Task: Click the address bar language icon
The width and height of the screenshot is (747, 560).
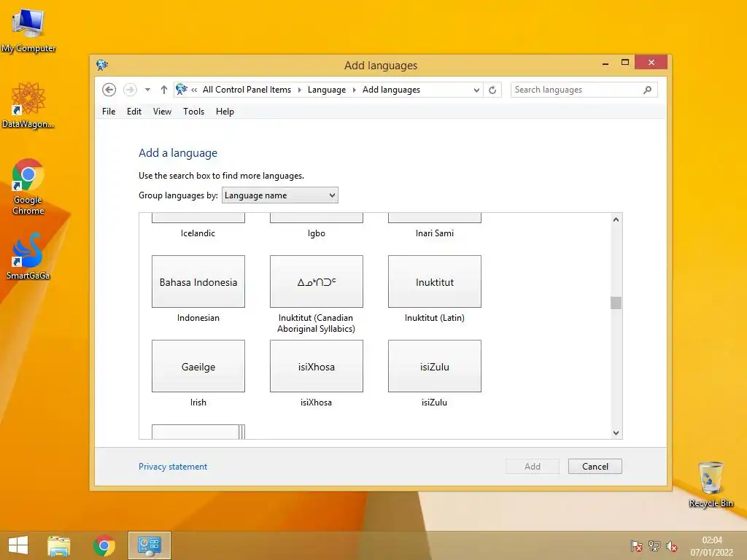Action: click(182, 89)
